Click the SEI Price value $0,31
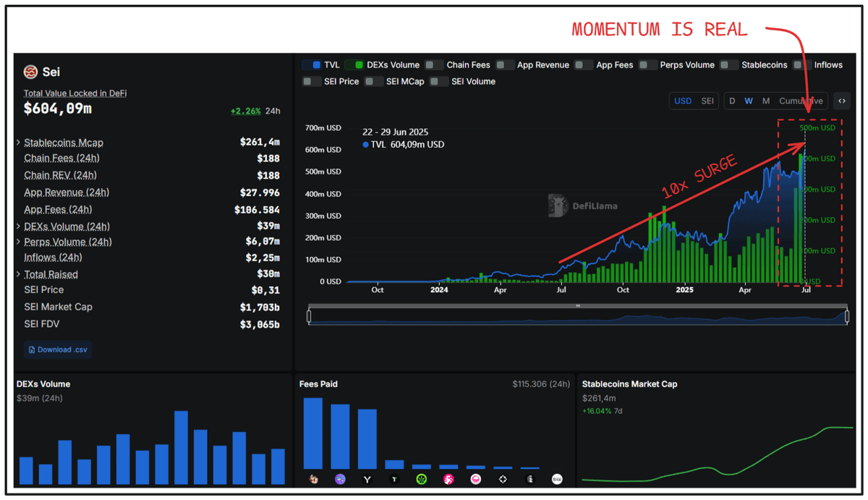Image resolution: width=868 pixels, height=500 pixels. tap(265, 291)
